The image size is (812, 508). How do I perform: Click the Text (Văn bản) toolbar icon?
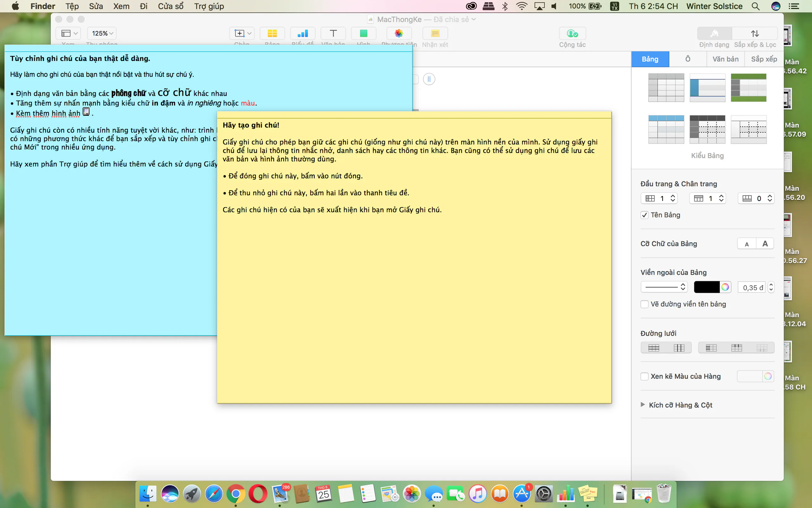[333, 33]
